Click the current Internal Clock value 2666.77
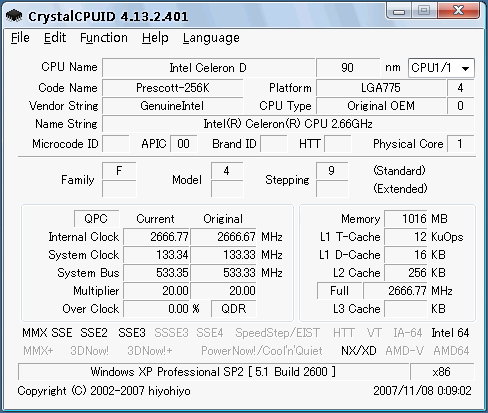The image size is (488, 413). click(156, 237)
